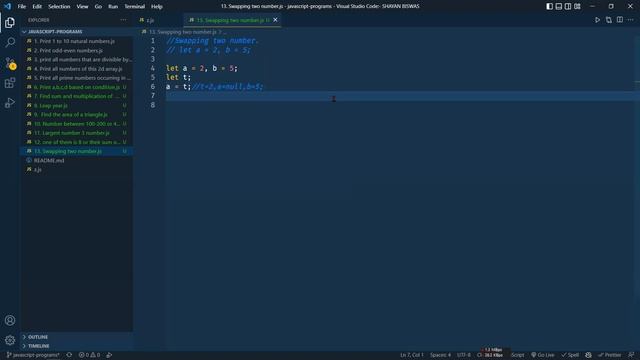Toggle the secondary side bar layout icon
Image resolution: width=640 pixels, height=360 pixels.
pyautogui.click(x=568, y=6)
